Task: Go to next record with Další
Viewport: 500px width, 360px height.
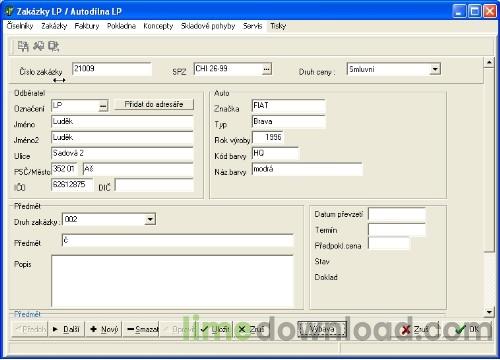Action: (67, 329)
